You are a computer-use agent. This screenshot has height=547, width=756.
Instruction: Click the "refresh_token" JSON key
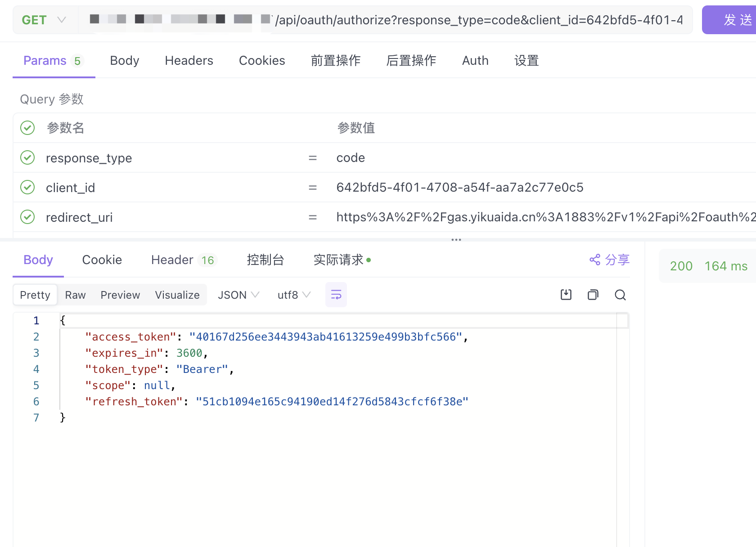tap(134, 402)
